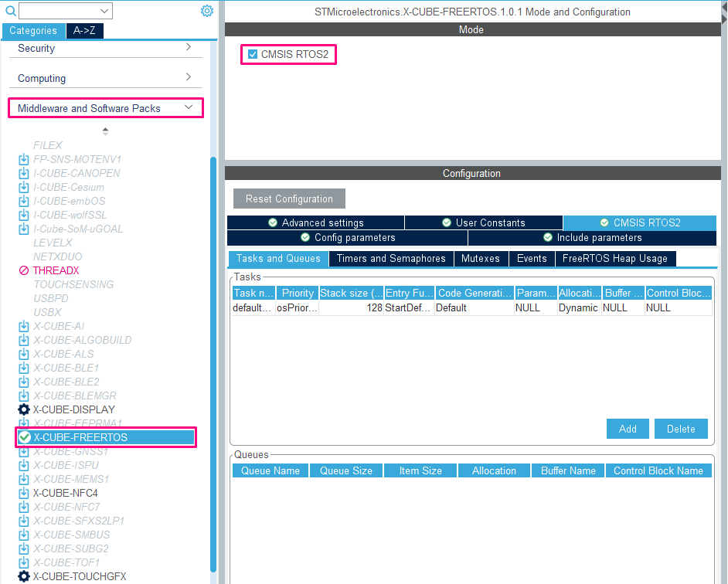Click download icon next to FP-SNS-MOTENV1
Viewport: 728px width, 584px height.
coord(24,160)
